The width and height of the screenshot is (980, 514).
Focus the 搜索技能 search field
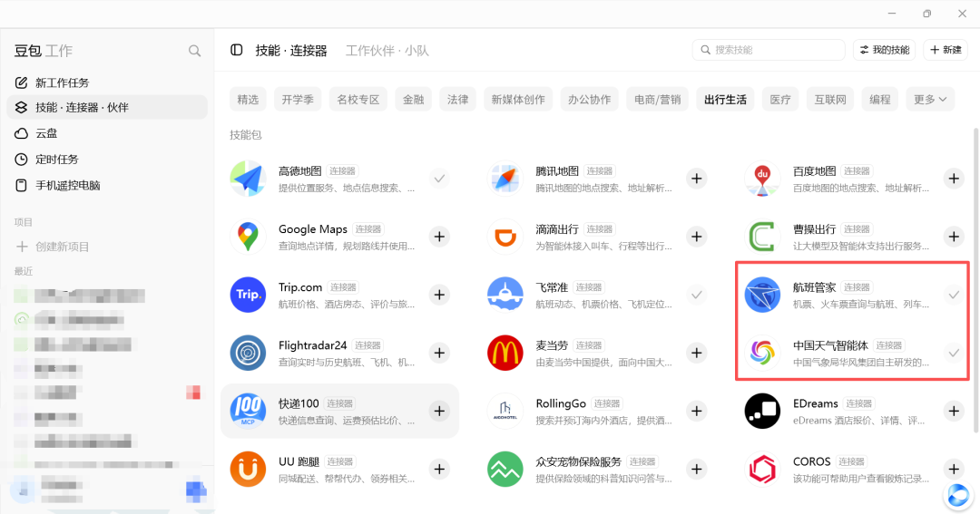pyautogui.click(x=769, y=50)
